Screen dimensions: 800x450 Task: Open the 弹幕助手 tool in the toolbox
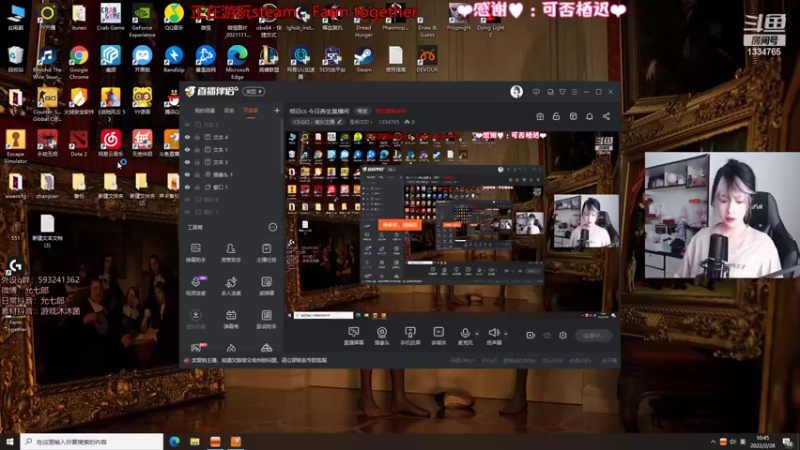click(195, 253)
